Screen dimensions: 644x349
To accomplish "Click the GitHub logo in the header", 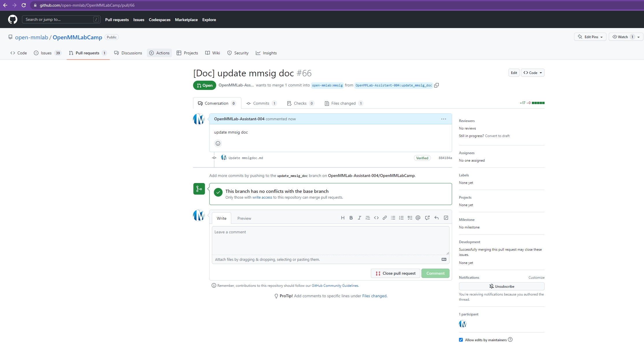I will click(x=13, y=20).
